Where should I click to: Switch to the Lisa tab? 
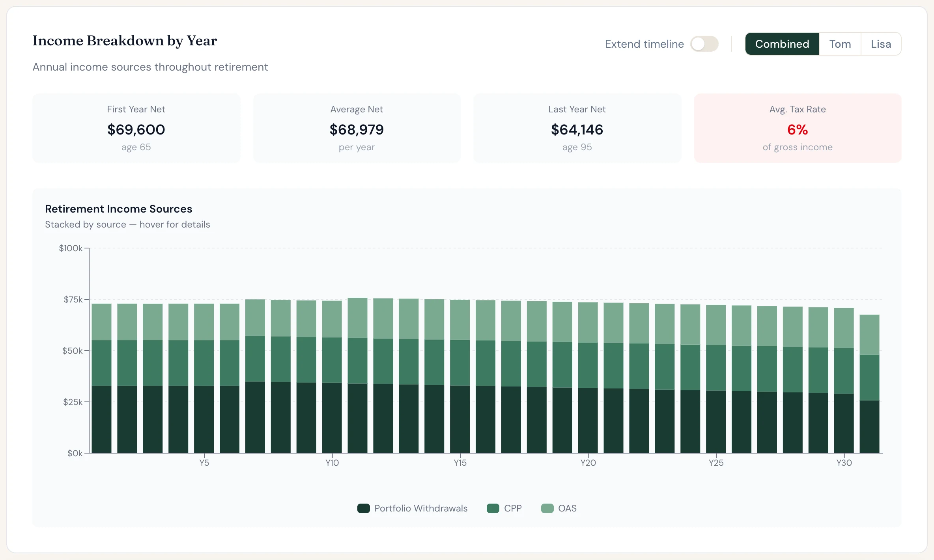tap(881, 44)
